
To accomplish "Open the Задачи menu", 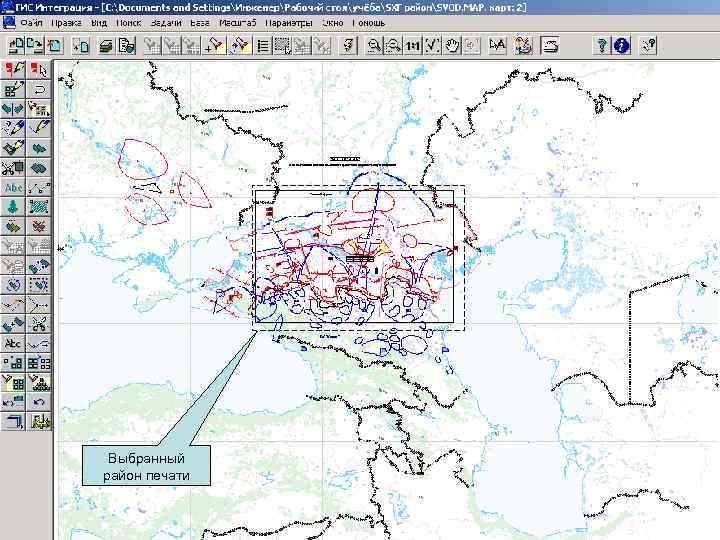I will [x=166, y=22].
